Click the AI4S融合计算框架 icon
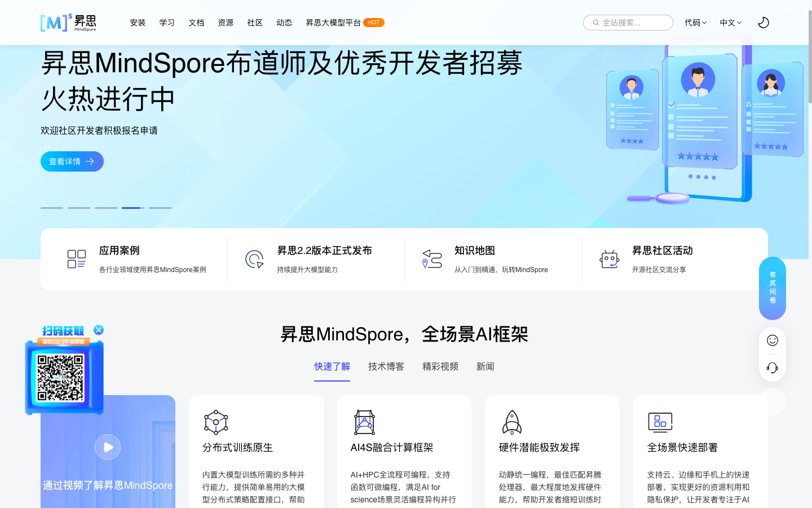 click(364, 422)
